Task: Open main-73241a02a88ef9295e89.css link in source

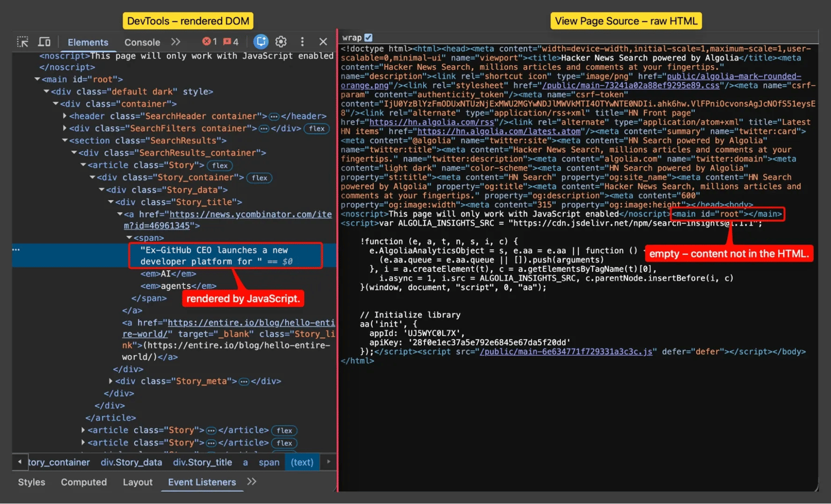Action: point(631,85)
